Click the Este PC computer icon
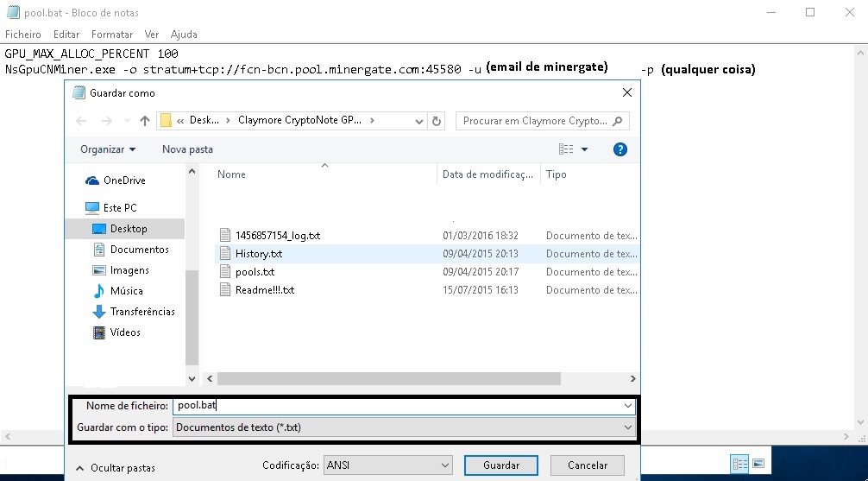This screenshot has height=481, width=868. [x=92, y=208]
